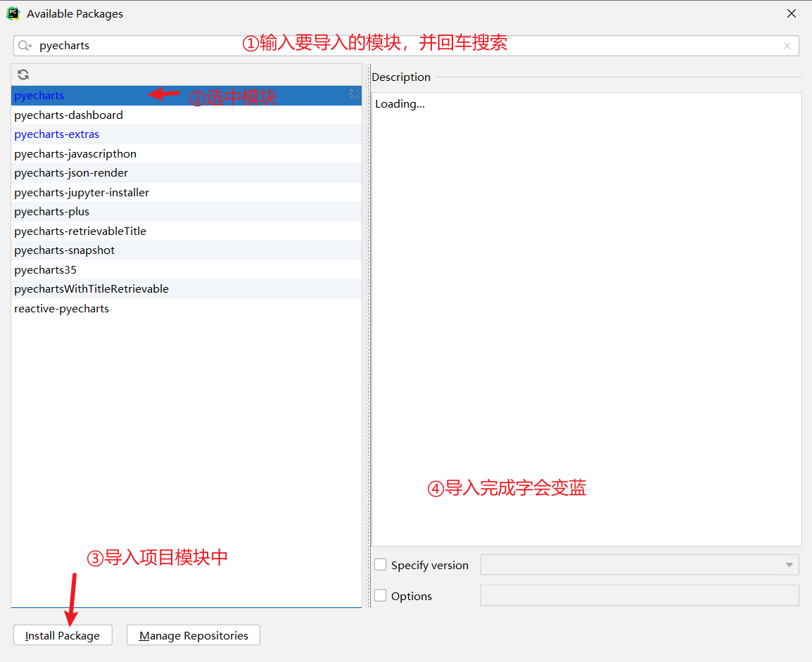The height and width of the screenshot is (662, 812).
Task: Select pyecharts-retrievableTitle package
Action: tap(186, 231)
